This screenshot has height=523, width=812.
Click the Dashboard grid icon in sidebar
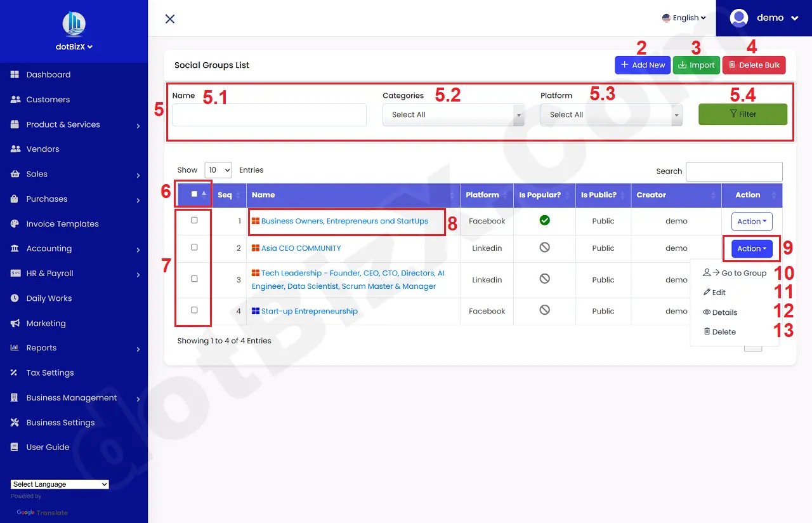15,75
